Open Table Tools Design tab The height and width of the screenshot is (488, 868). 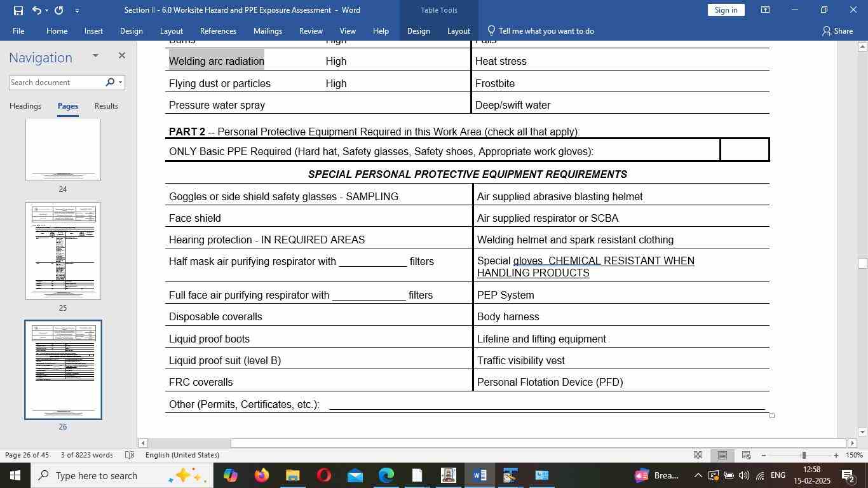[x=418, y=30]
